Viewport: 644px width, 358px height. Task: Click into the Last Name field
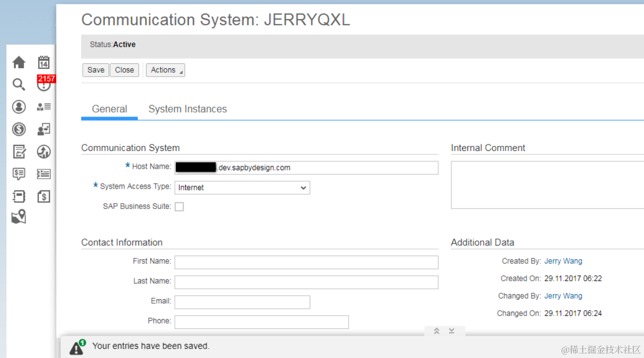[x=306, y=282]
